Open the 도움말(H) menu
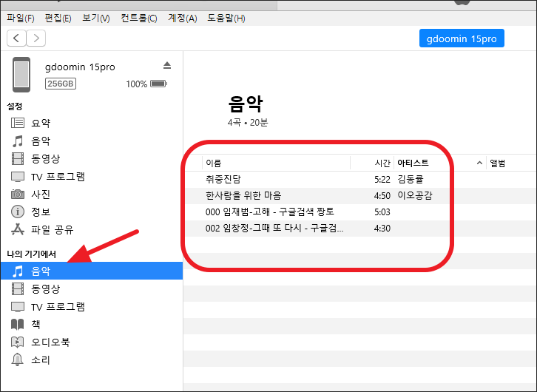The image size is (537, 392). coord(226,18)
